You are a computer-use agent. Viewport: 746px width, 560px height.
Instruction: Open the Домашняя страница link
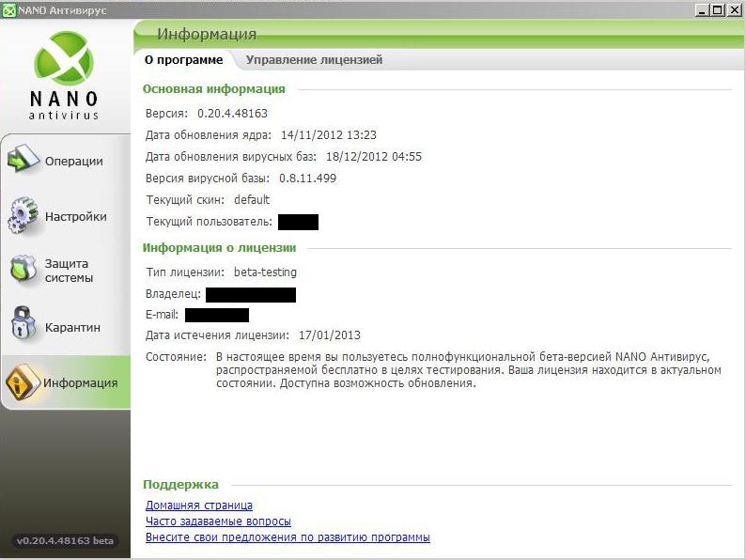click(x=199, y=506)
